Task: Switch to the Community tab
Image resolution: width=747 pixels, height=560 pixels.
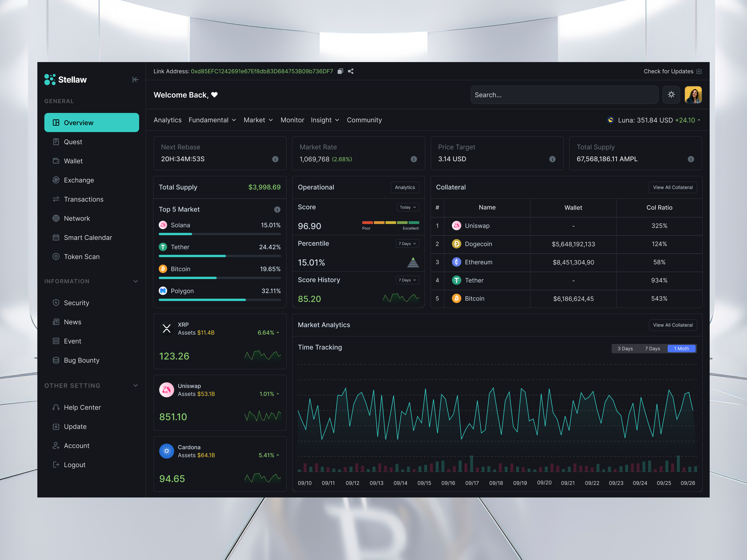Action: pos(364,120)
